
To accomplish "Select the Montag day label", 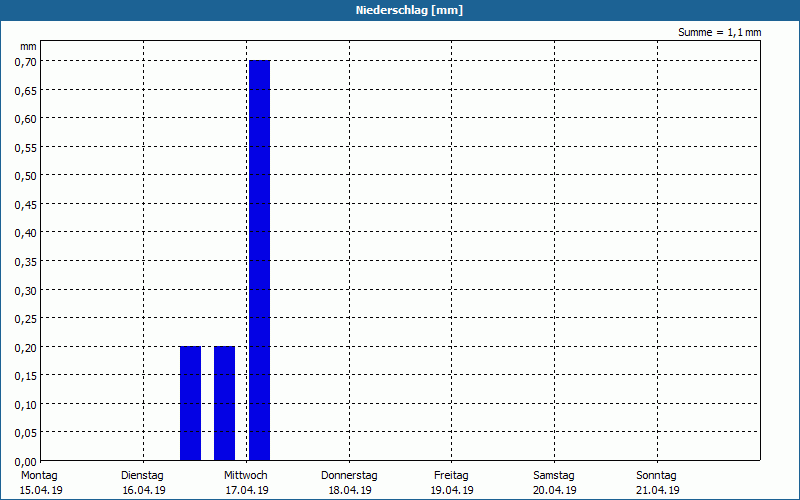I will (39, 476).
